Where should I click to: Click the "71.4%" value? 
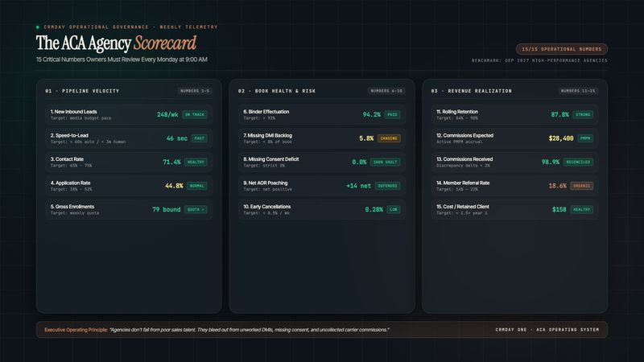[171, 162]
